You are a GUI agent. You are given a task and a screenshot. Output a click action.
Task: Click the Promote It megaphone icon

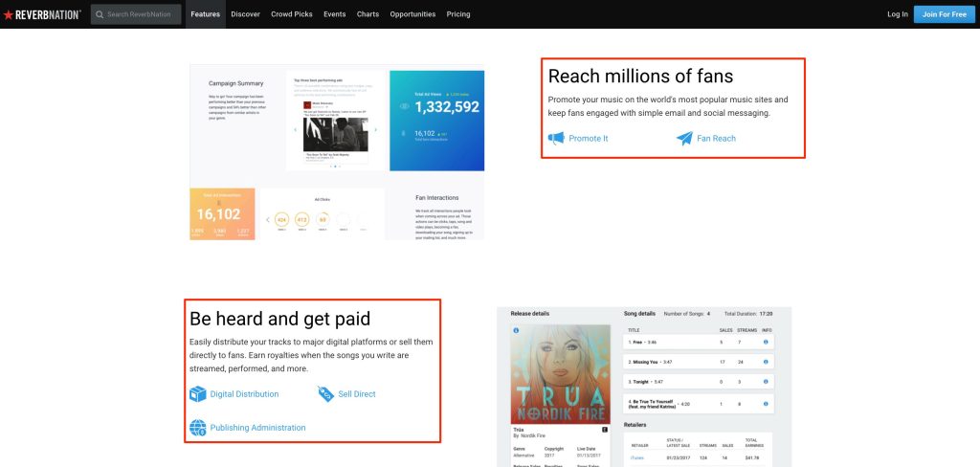[x=556, y=138]
